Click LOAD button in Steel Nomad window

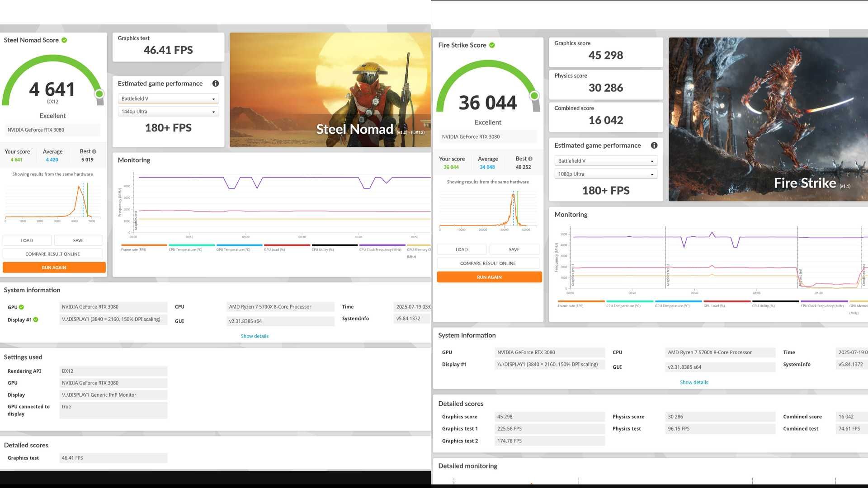click(27, 240)
